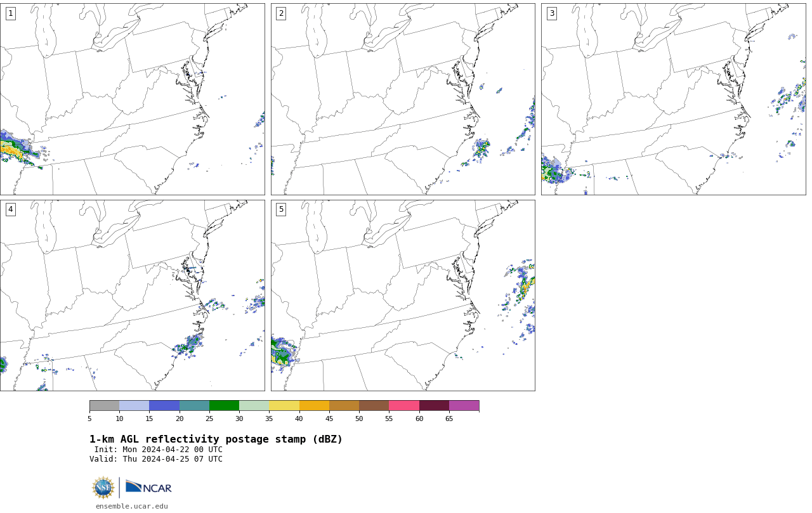Click the maroon 60-65 dBZ swatch
The height and width of the screenshot is (513, 812).
(x=434, y=406)
